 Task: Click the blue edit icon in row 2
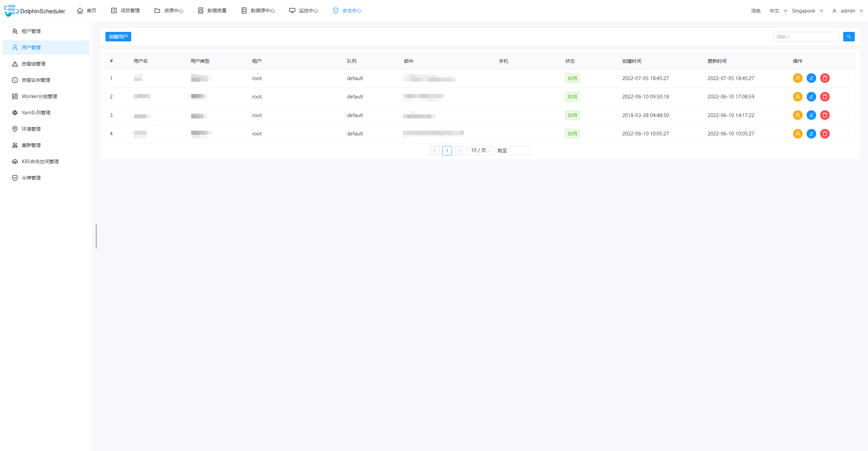coord(811,97)
